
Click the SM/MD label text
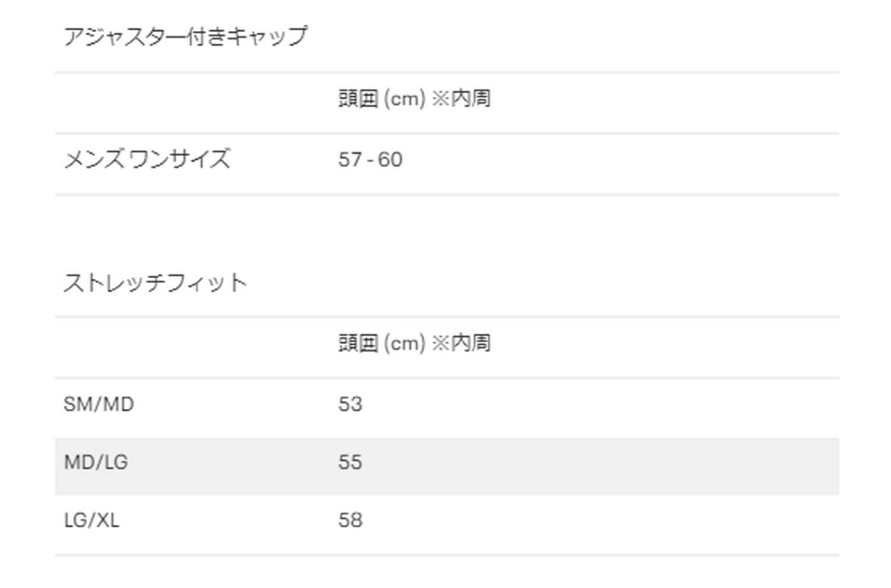[x=98, y=404]
